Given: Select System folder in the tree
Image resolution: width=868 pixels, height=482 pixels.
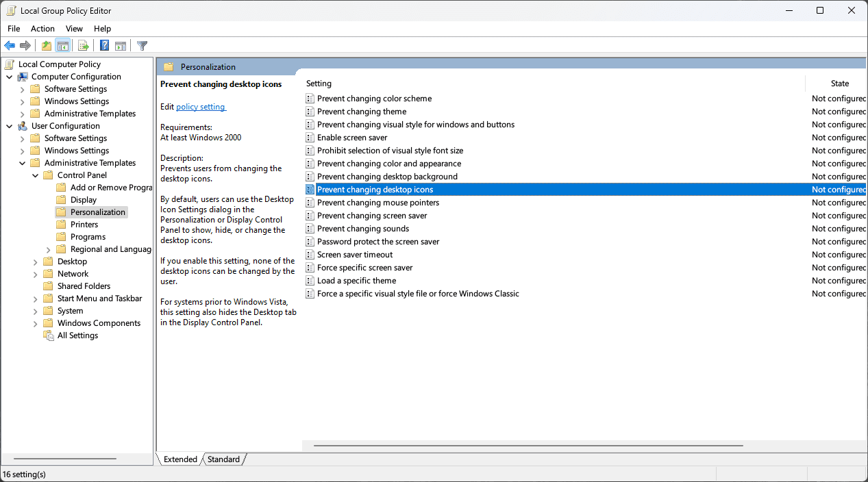Looking at the screenshot, I should tap(70, 311).
